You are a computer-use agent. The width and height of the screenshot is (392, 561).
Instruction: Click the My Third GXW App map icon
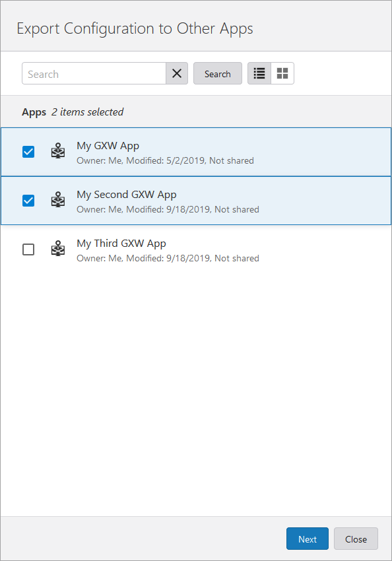58,249
